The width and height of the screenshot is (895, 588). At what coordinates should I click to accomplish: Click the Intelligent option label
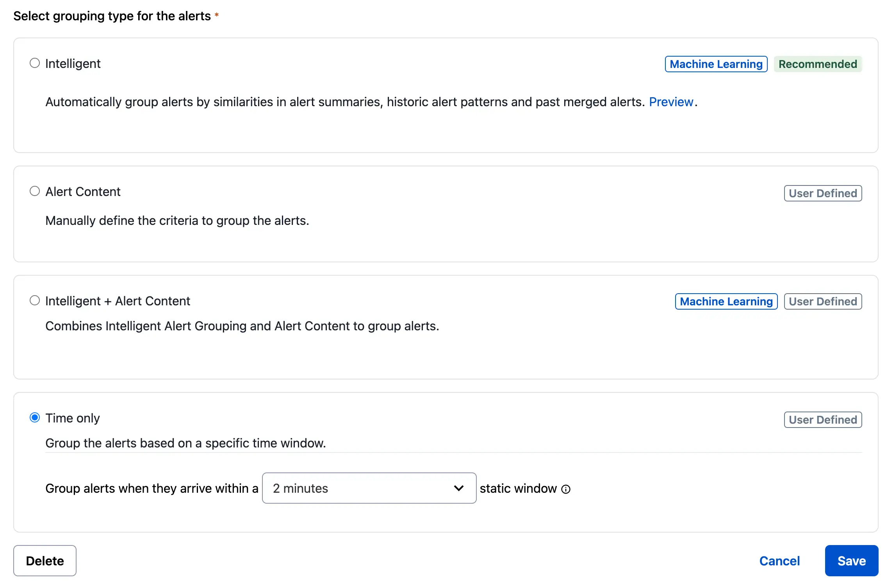coord(73,64)
